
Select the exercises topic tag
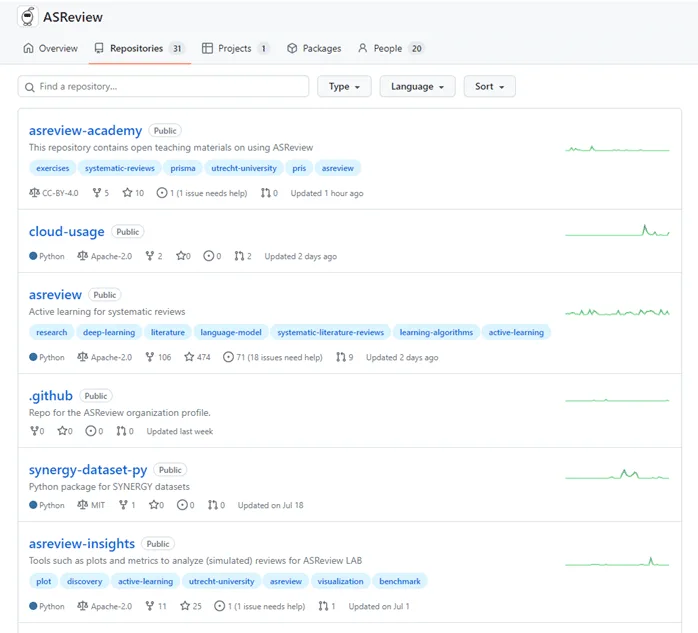pos(53,168)
